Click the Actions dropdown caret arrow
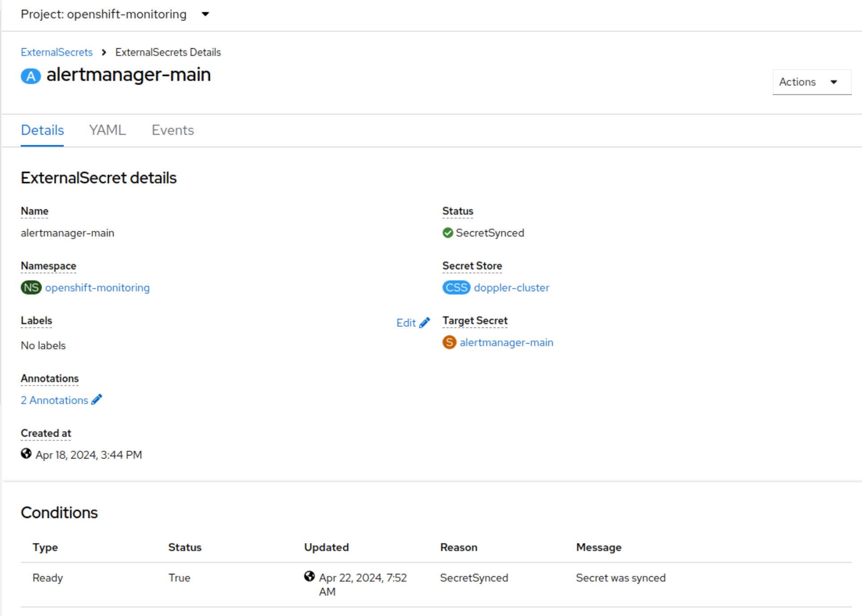This screenshot has height=616, width=862. (834, 82)
